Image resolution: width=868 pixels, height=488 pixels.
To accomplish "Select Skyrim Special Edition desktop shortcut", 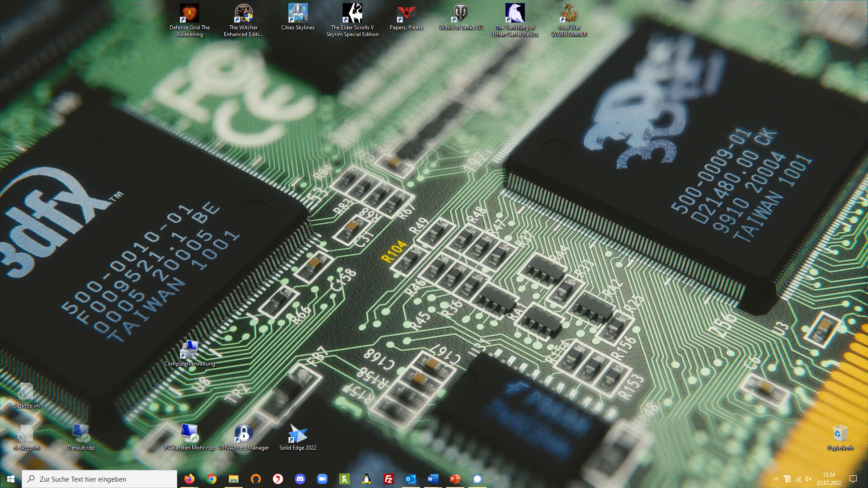I will [352, 20].
